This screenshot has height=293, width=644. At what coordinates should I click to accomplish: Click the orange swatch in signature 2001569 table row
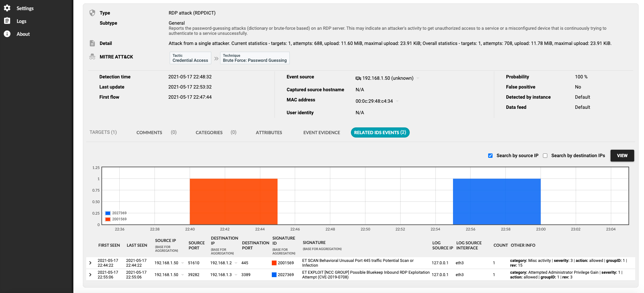tap(274, 263)
